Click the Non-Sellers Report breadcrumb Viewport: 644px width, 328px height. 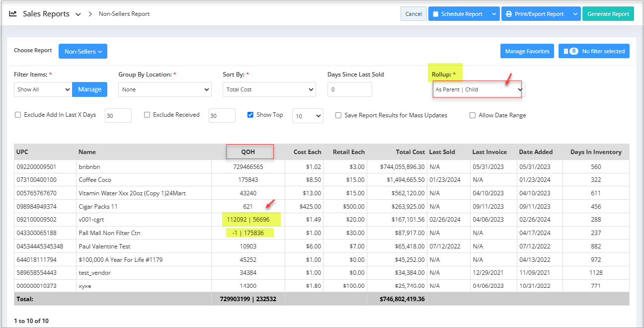[x=124, y=14]
